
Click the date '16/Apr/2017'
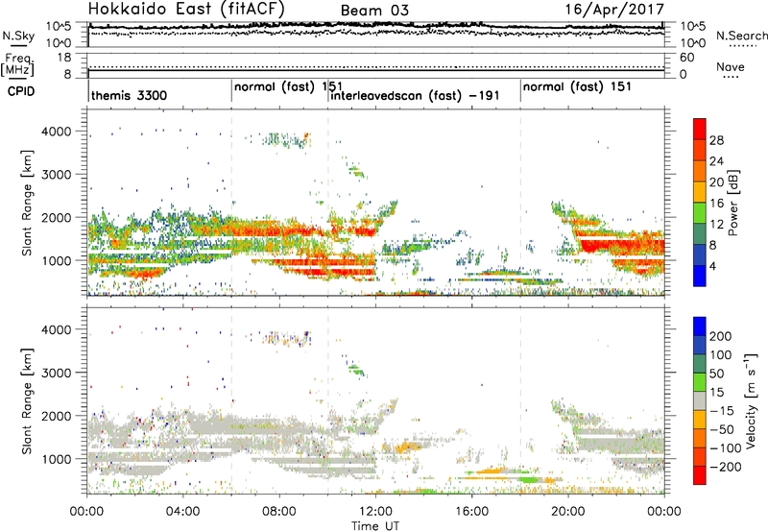615,10
